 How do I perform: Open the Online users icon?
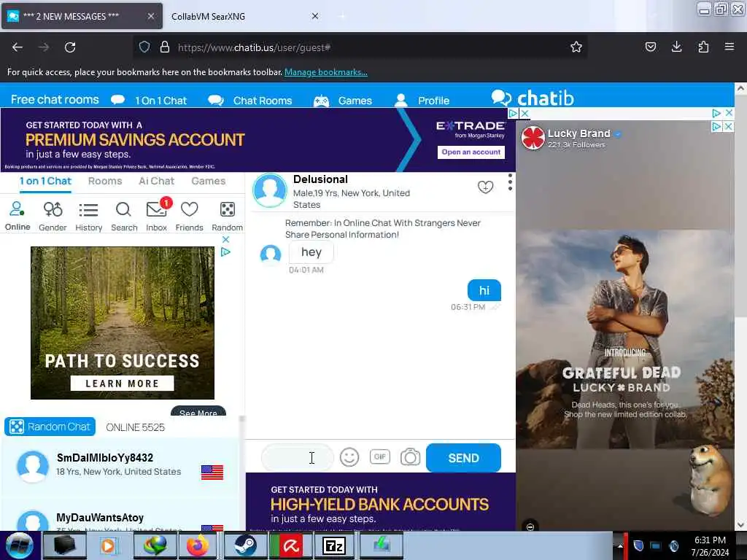click(18, 216)
